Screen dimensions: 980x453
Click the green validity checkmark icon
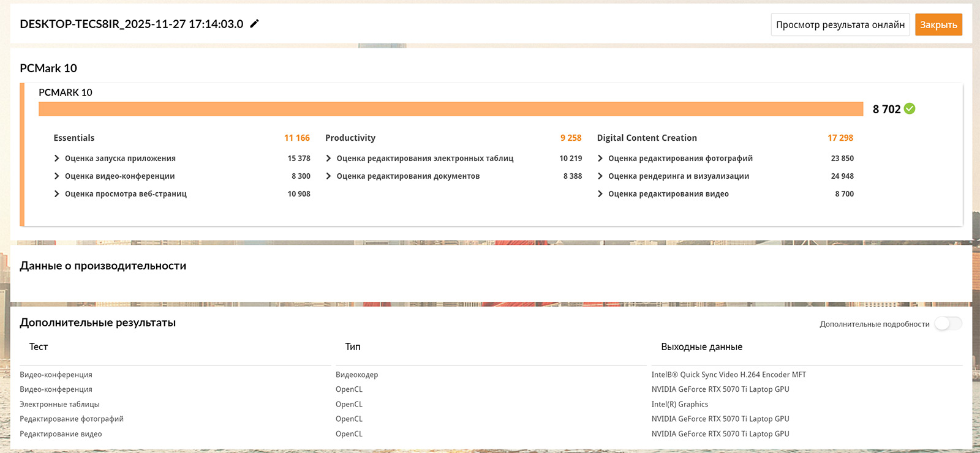click(910, 109)
